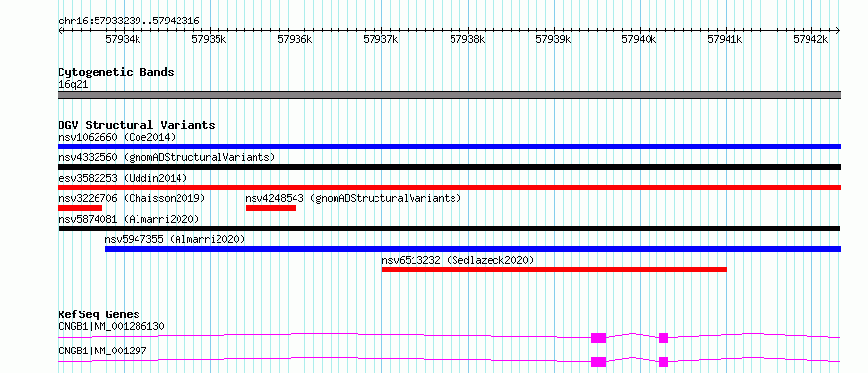Open the nsv1062660 (Coe2014) label
868x373 pixels.
tap(117, 137)
